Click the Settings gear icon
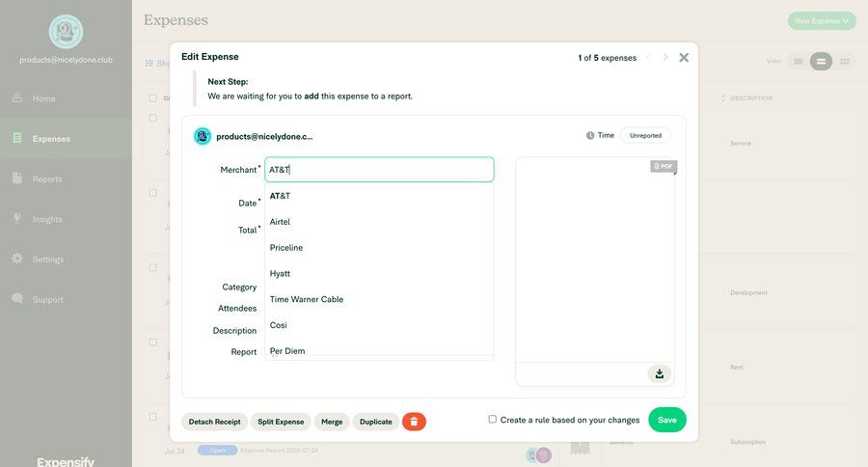The height and width of the screenshot is (467, 868). coord(17,259)
